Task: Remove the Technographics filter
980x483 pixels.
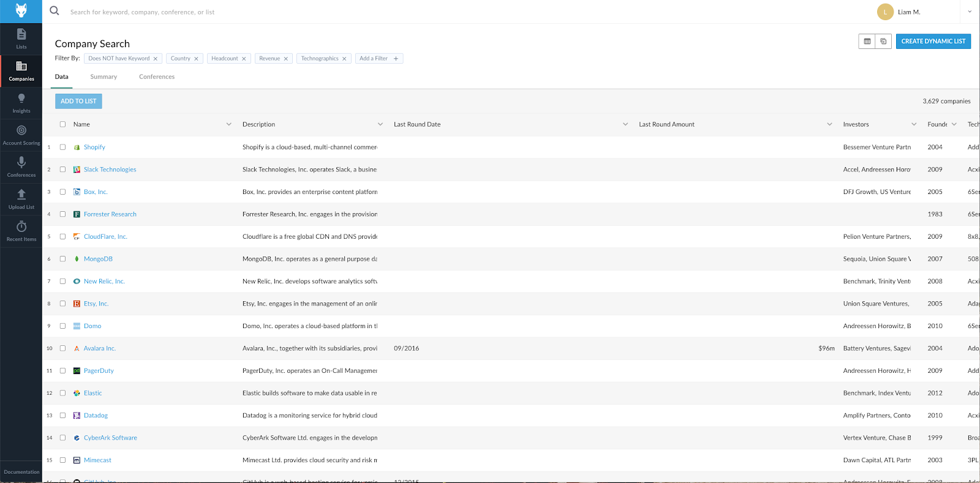Action: click(344, 59)
